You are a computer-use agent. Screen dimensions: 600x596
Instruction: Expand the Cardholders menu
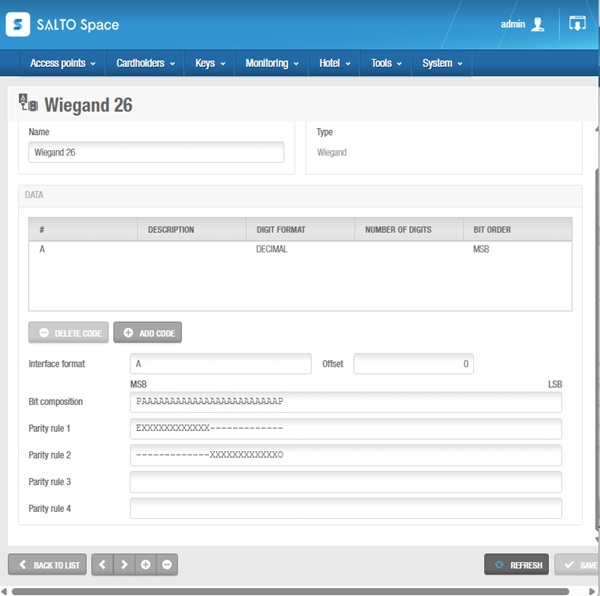[145, 63]
